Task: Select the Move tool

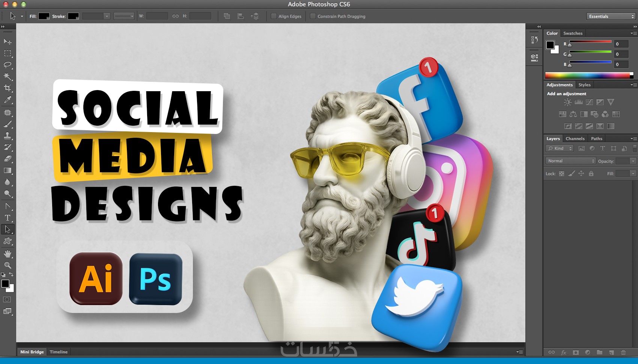Action: (8, 42)
